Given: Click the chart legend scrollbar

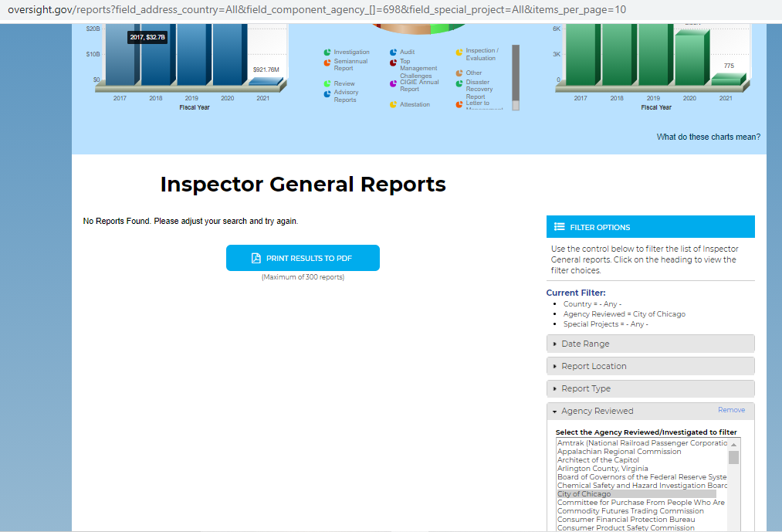Looking at the screenshot, I should point(516,77).
